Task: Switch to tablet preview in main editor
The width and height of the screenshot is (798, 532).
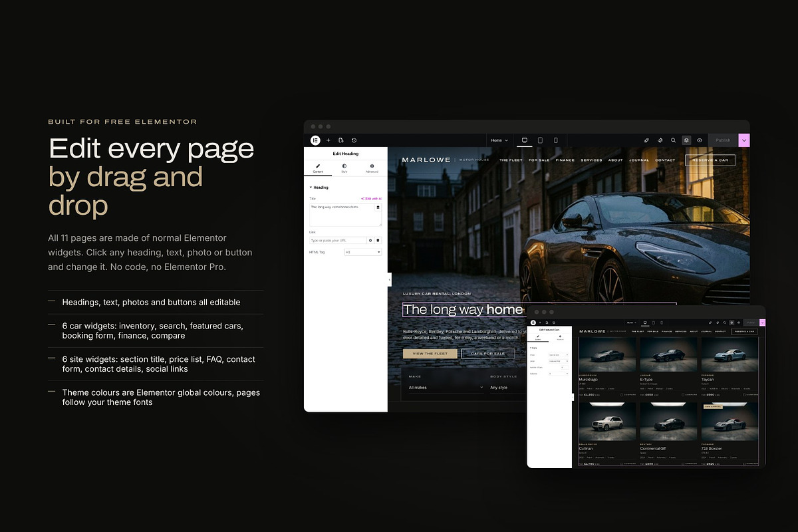Action: [540, 140]
